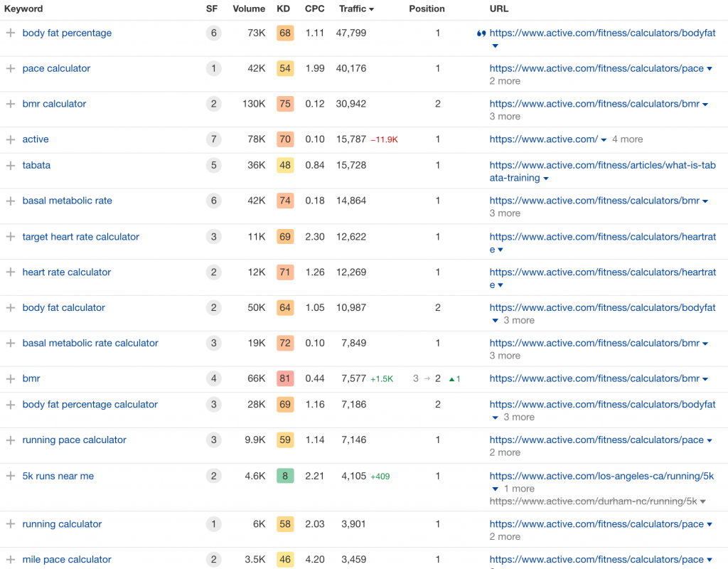Open dropdown arrow next to https://www.active.com/ URL
The width and height of the screenshot is (728, 569).
604,140
